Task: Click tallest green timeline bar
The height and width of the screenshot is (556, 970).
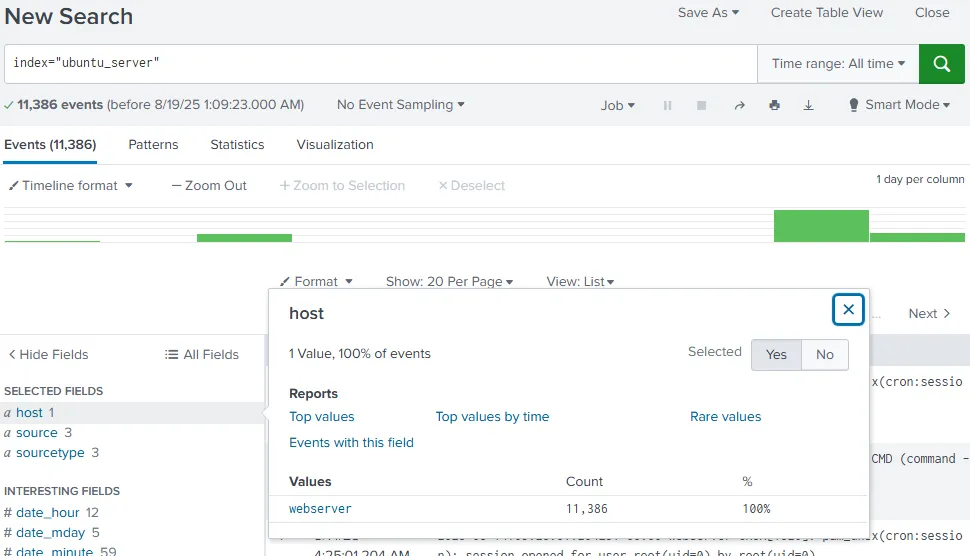Action: click(x=821, y=226)
